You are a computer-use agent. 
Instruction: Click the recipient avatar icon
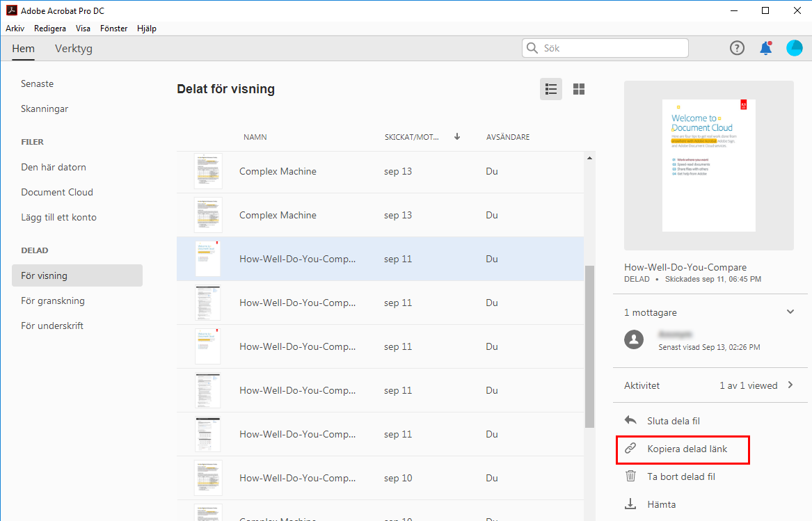[634, 339]
